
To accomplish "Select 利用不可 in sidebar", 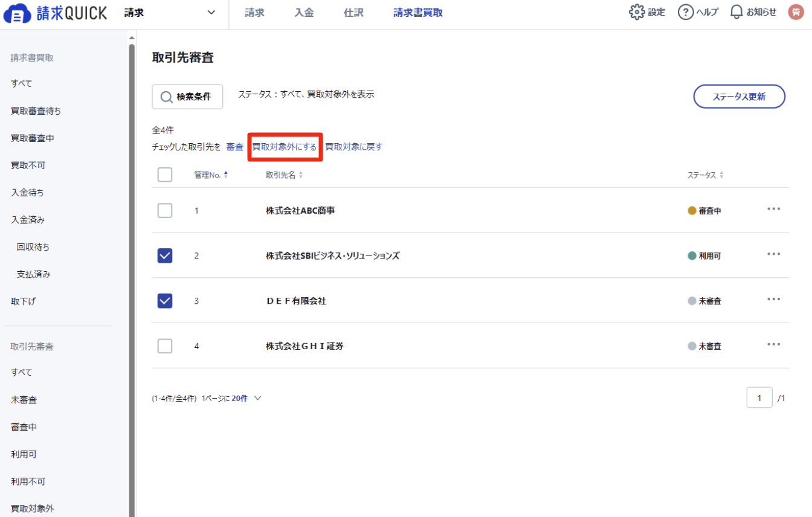I will (28, 481).
